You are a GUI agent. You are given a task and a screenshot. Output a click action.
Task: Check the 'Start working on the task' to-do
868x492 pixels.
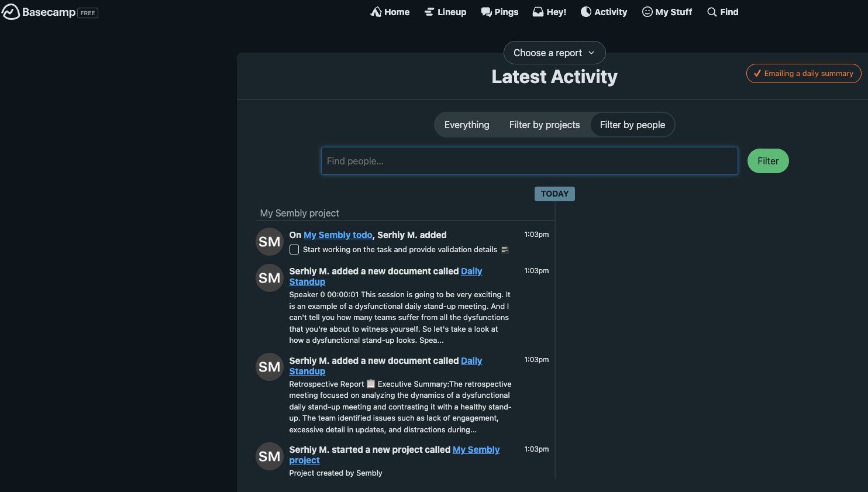point(294,250)
